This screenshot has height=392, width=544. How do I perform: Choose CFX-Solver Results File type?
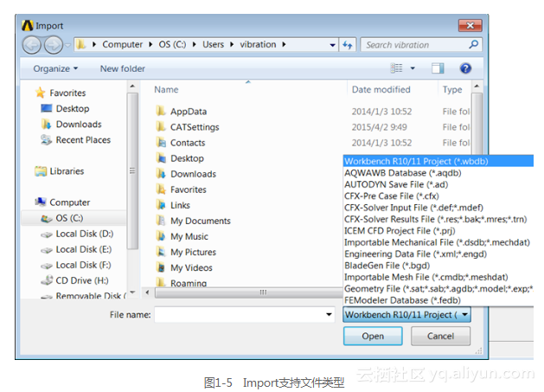click(x=438, y=219)
